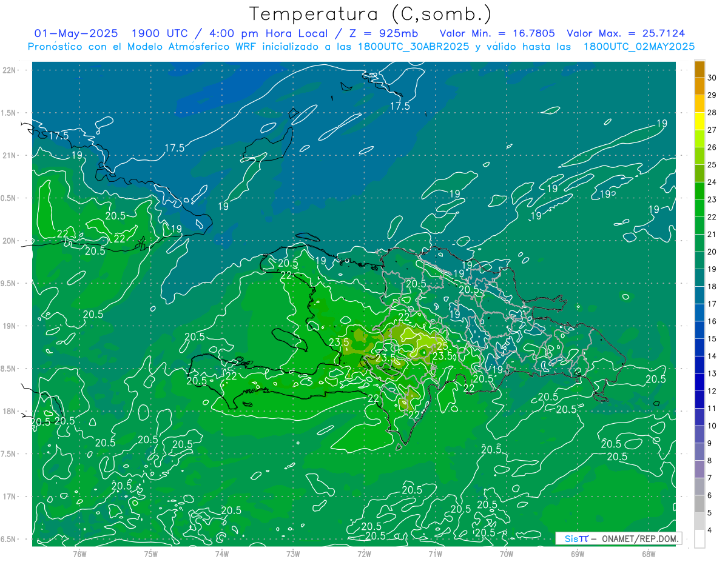This screenshot has width=728, height=562.
Task: Click the teal swatch between 18 and 19
Action: coord(699,278)
